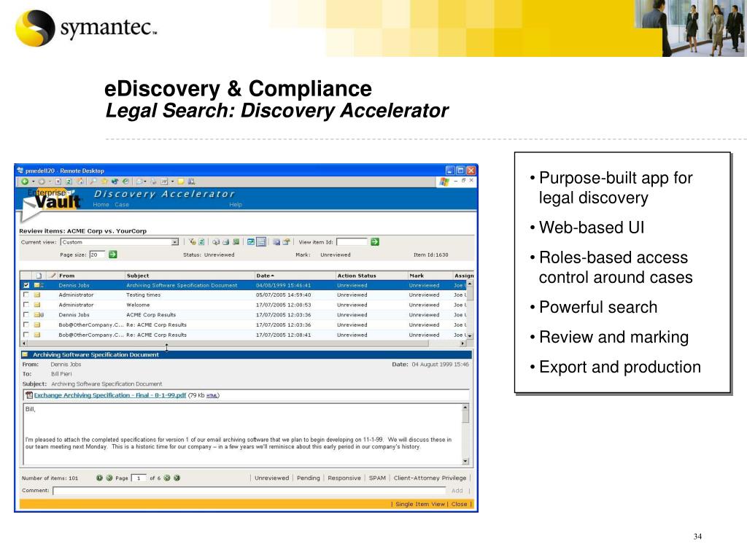Image resolution: width=747 pixels, height=560 pixels.
Task: Click the attachment column header icon
Action: tap(39, 275)
